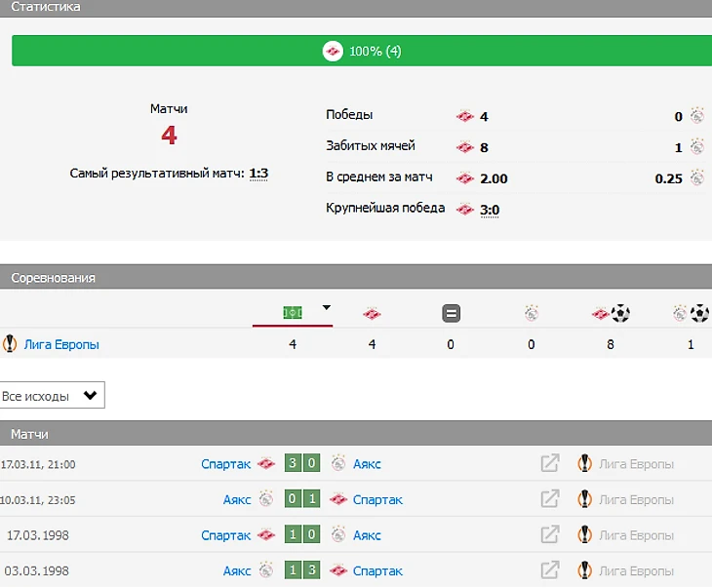Screen dimensions: 712x588
Task: Click the date 17.03.11, 21:00
Action: coord(38,464)
